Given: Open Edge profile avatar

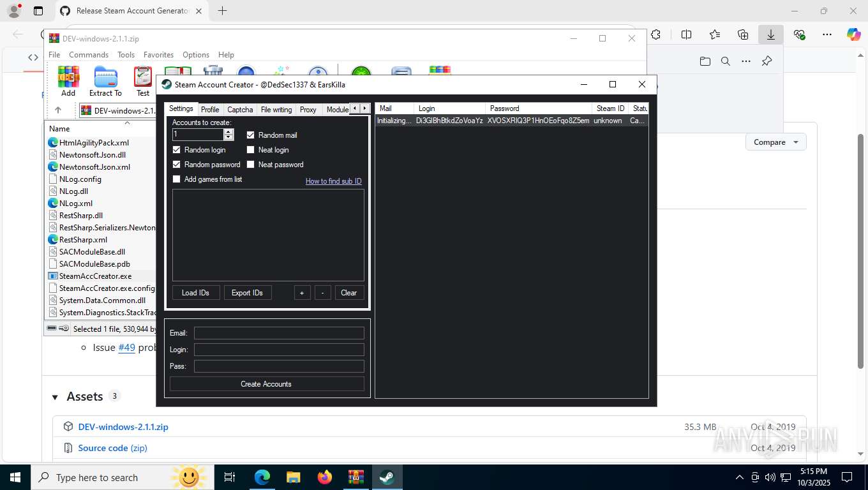Looking at the screenshot, I should 14,11.
